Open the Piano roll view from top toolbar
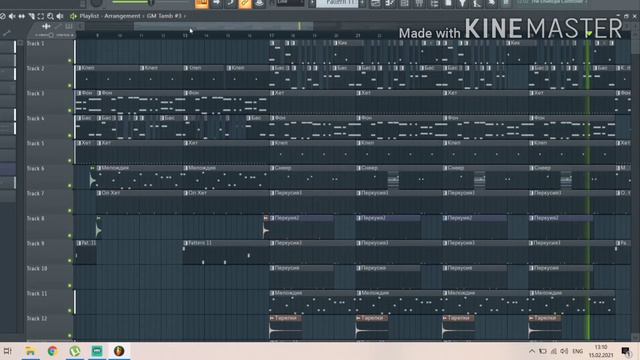 tap(390, 4)
